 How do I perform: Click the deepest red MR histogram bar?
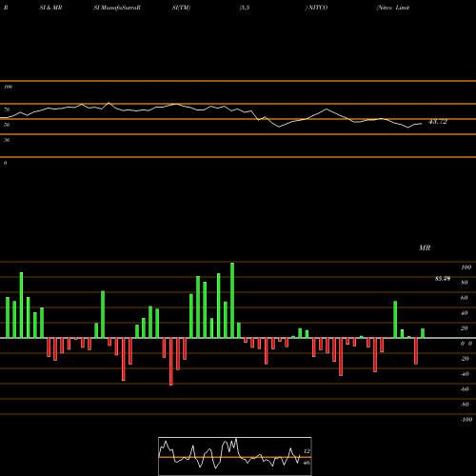[171, 362]
